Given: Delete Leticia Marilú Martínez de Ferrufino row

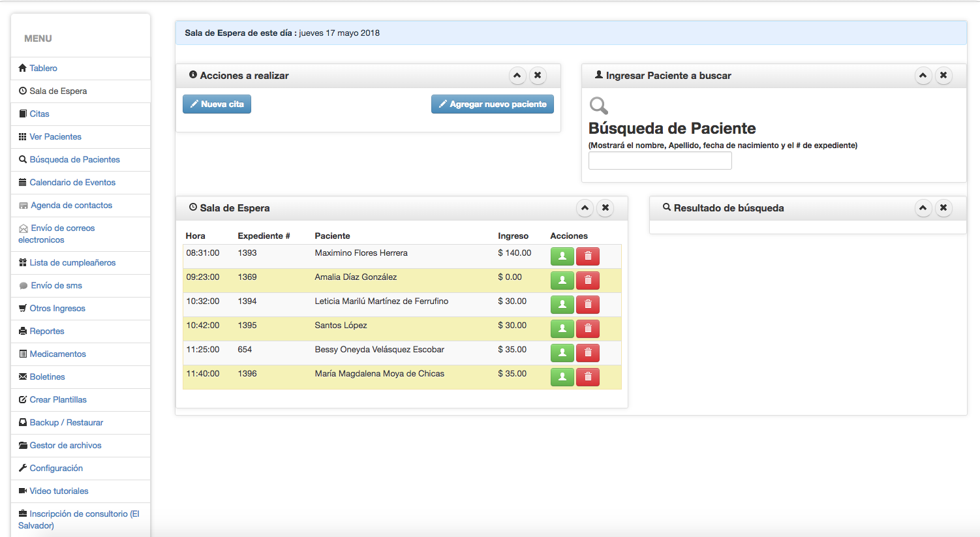Looking at the screenshot, I should 587,305.
